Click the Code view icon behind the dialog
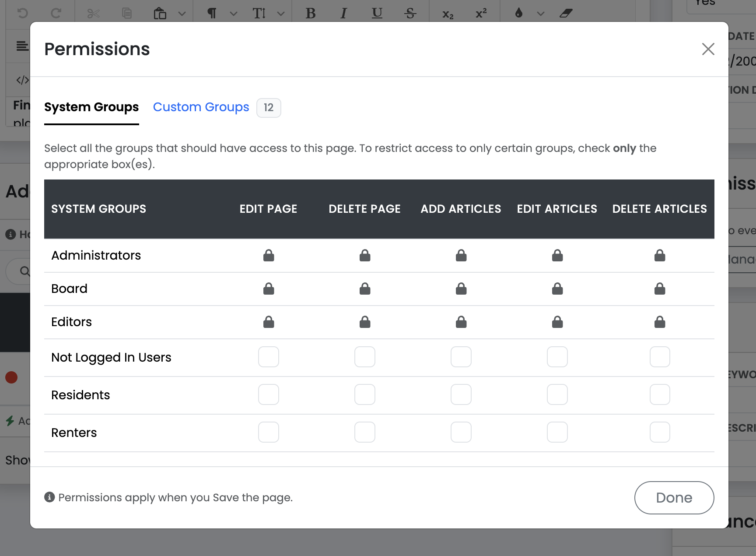 [22, 80]
